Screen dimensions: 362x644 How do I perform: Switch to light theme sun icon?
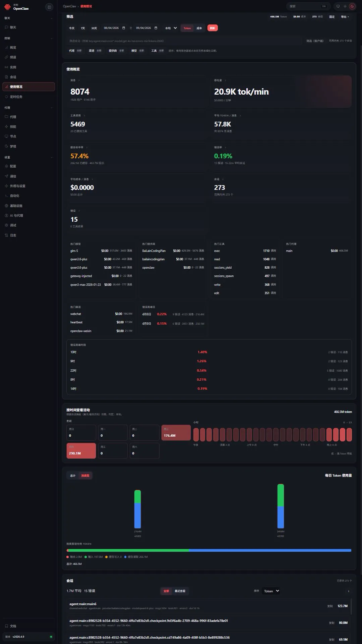[345, 6]
